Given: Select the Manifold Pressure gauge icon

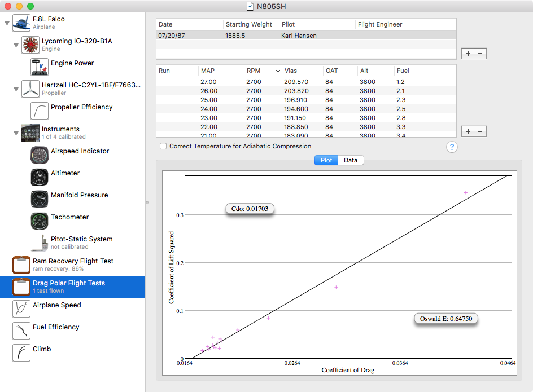Looking at the screenshot, I should (40, 199).
